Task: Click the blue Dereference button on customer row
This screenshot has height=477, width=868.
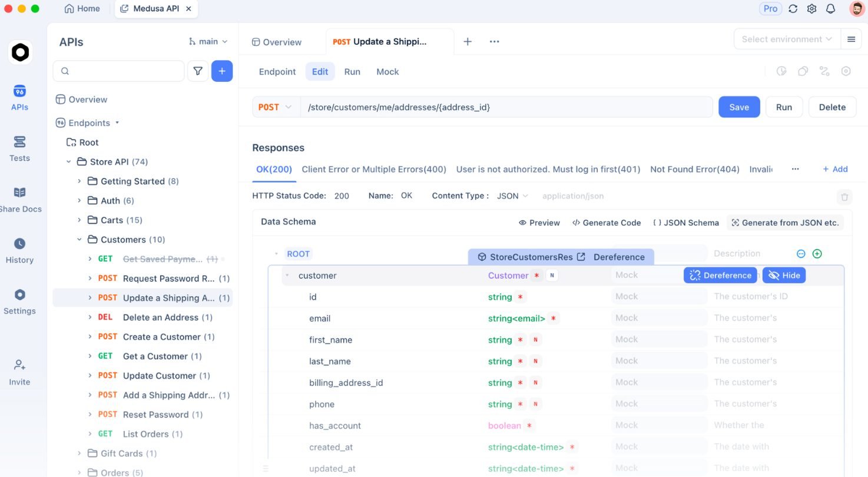Action: click(721, 275)
